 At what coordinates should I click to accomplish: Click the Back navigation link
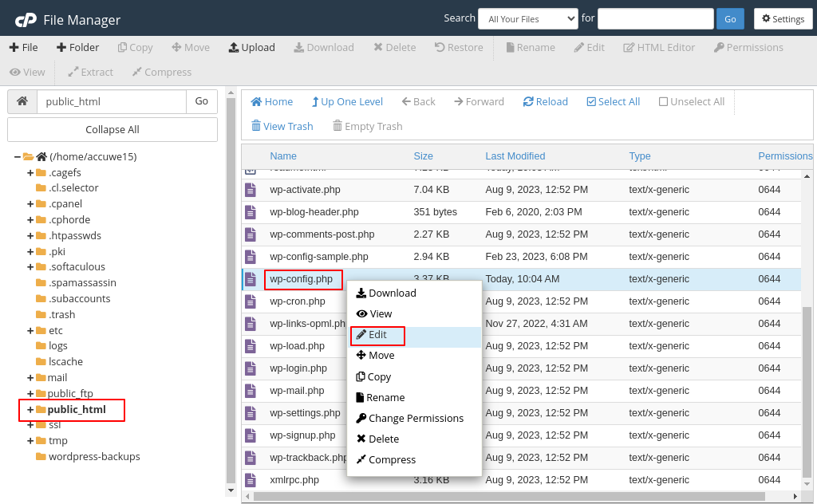pyautogui.click(x=418, y=101)
